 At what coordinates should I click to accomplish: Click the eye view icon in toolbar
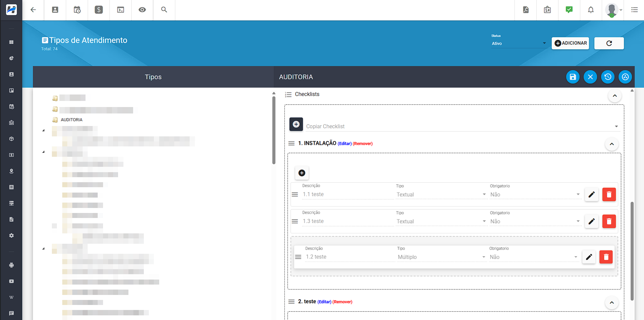point(142,10)
